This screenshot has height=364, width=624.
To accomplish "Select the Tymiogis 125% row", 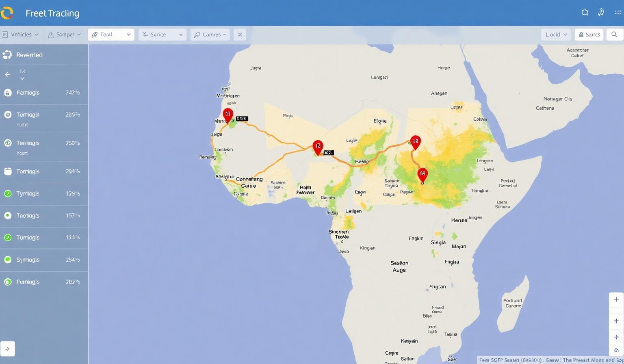I will coord(44,194).
